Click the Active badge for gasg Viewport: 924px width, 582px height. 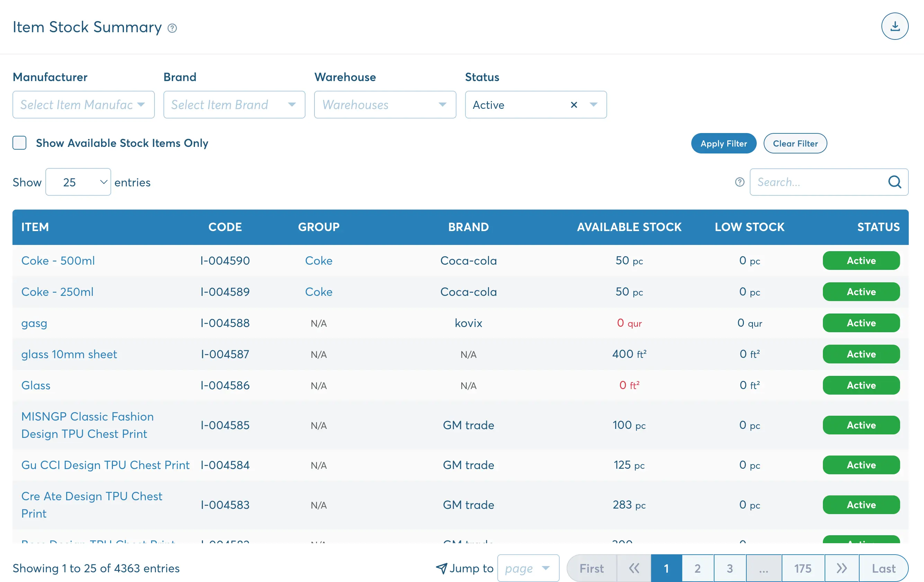pyautogui.click(x=861, y=323)
